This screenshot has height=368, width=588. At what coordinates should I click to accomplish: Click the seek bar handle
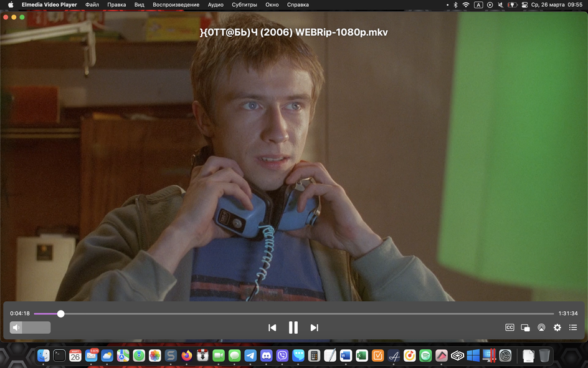point(61,314)
